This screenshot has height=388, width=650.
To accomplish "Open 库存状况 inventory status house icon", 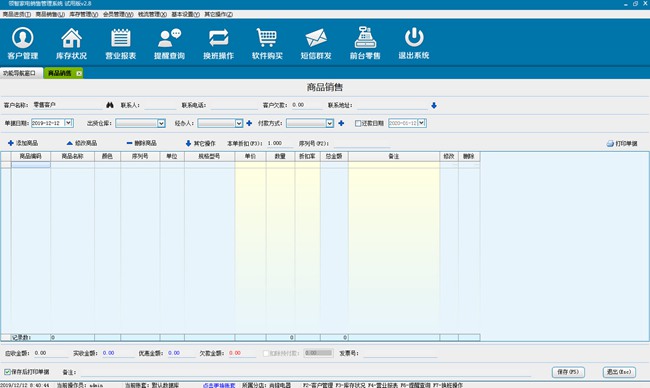I will [71, 43].
